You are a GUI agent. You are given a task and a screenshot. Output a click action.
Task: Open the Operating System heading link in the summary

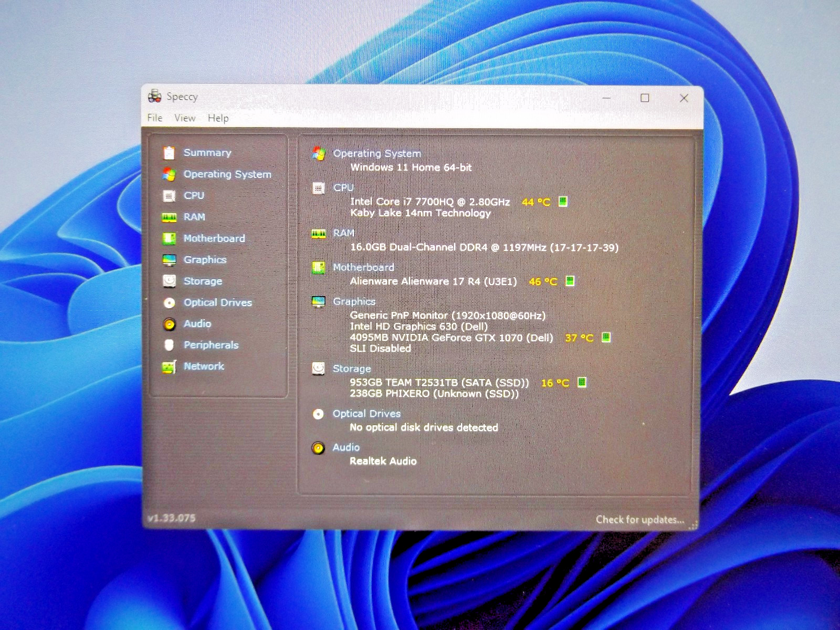(x=377, y=153)
